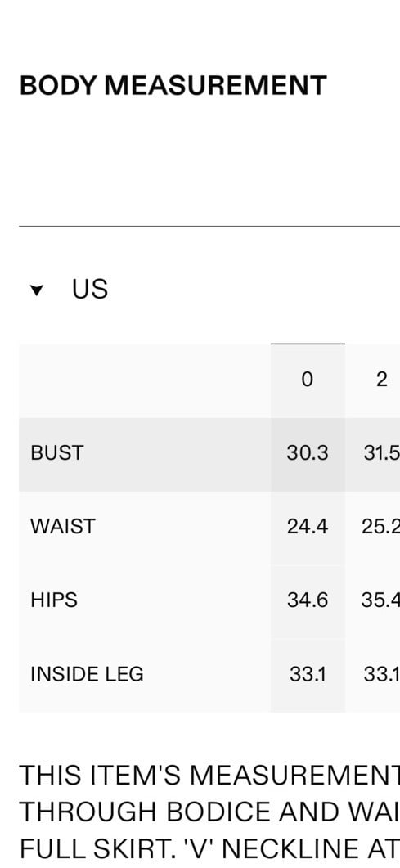Click inside leg 33.1 under size 2
400x868 pixels.
pos(382,674)
